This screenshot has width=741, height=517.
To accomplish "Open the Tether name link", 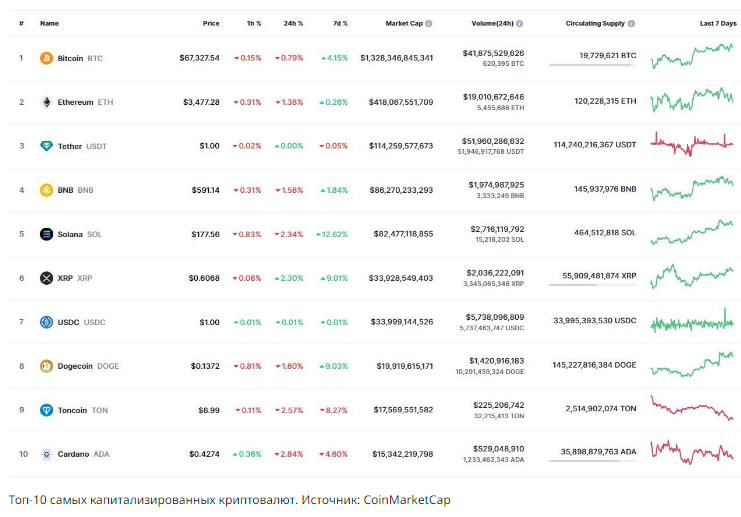I will pyautogui.click(x=69, y=146).
